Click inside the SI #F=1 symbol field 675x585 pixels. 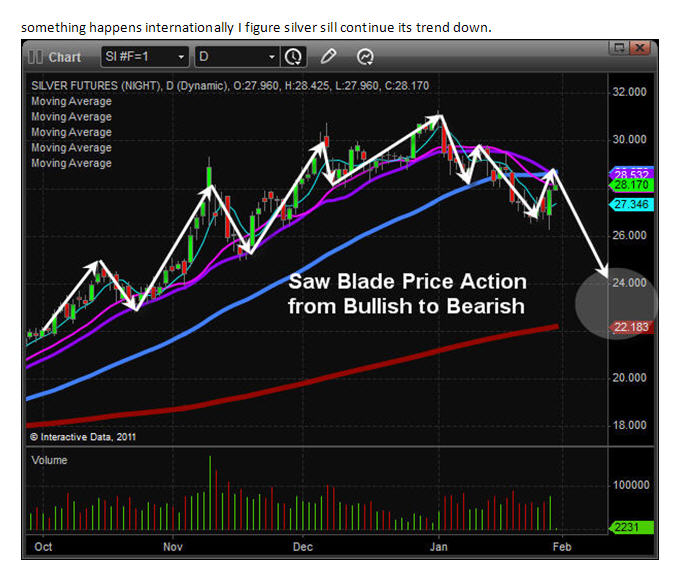[x=136, y=57]
